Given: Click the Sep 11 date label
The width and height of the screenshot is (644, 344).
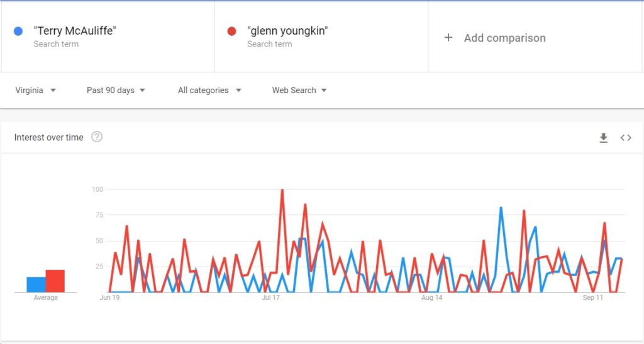Looking at the screenshot, I should (x=592, y=297).
